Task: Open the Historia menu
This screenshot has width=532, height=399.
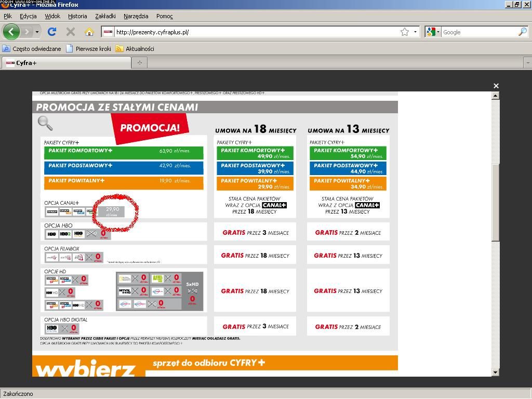Action: [x=77, y=16]
